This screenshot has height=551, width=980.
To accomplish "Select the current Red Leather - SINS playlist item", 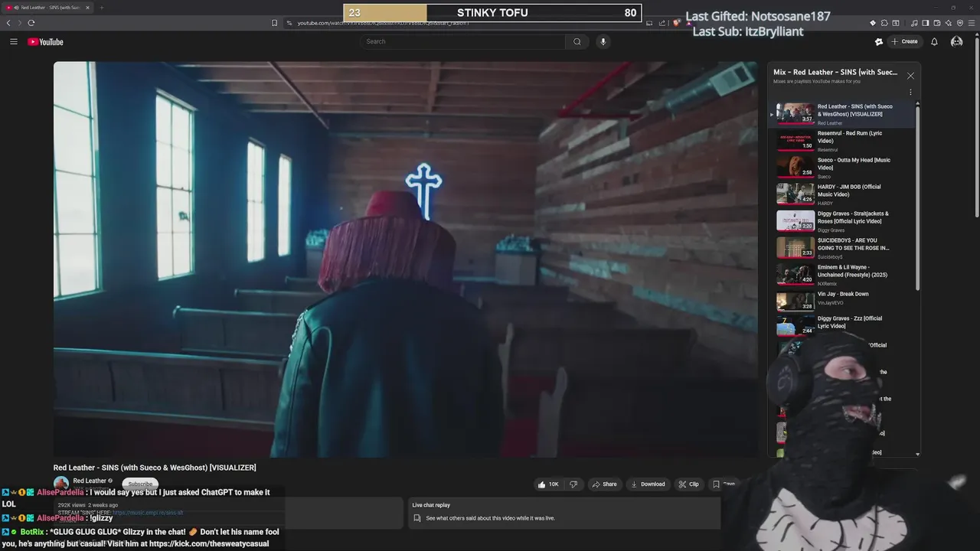I will coord(842,114).
